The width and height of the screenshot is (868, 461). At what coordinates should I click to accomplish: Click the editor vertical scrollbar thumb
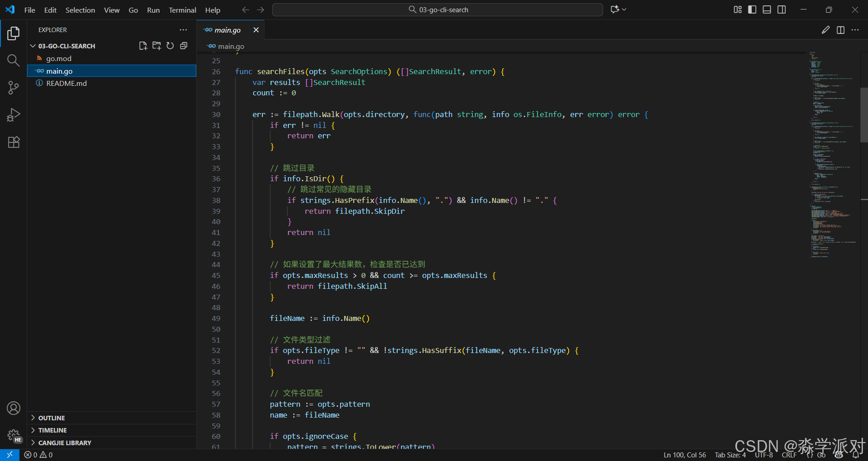tap(864, 115)
